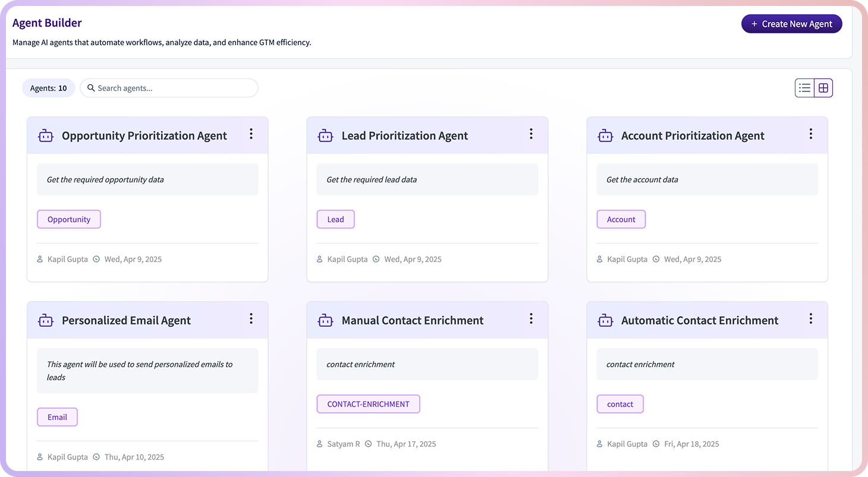Open the Opportunity Prioritization Agent title

[144, 136]
